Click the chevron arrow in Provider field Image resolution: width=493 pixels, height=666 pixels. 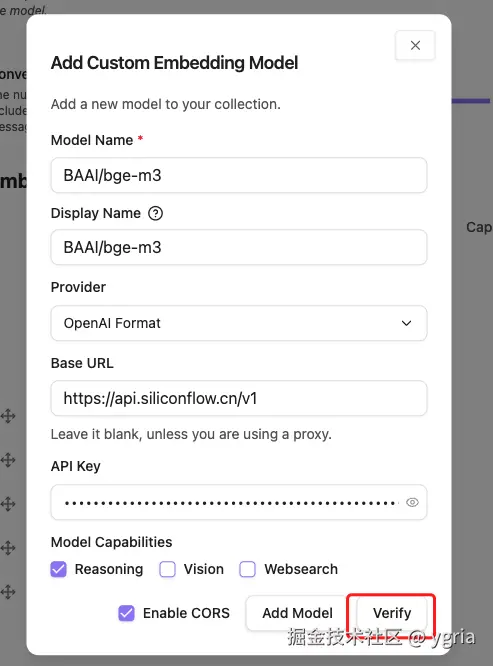point(406,323)
